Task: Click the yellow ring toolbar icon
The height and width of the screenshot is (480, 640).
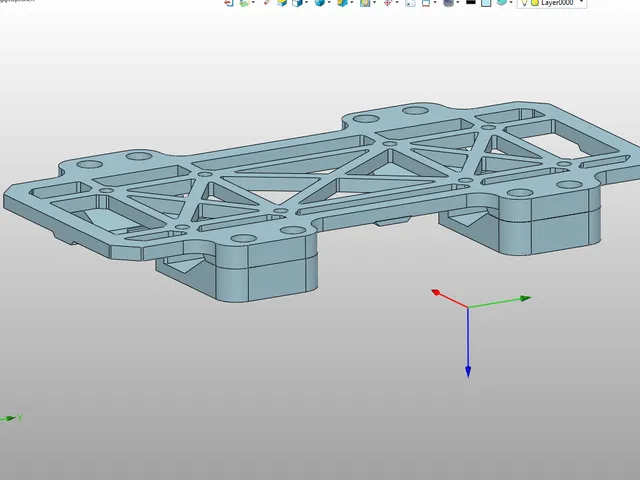Action: [x=365, y=3]
